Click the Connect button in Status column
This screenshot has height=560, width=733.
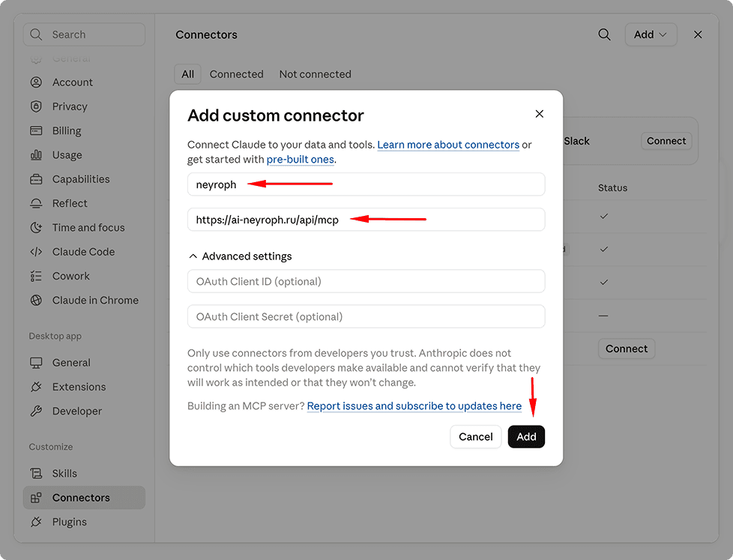(x=627, y=349)
